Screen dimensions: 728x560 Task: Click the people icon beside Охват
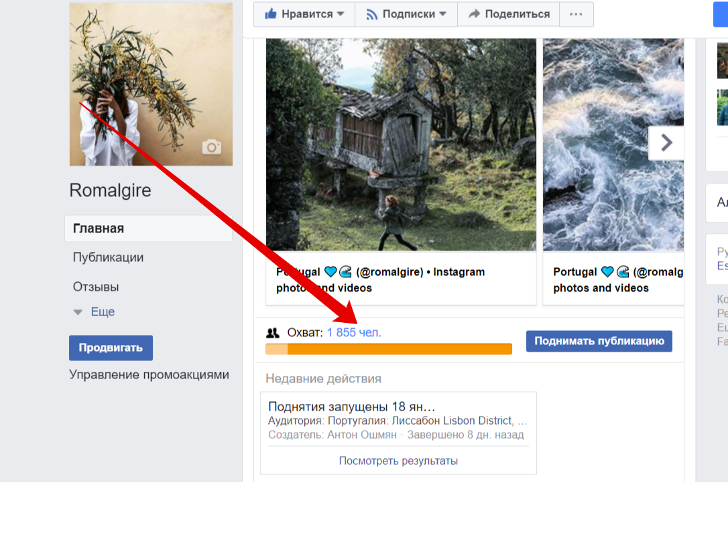(273, 333)
